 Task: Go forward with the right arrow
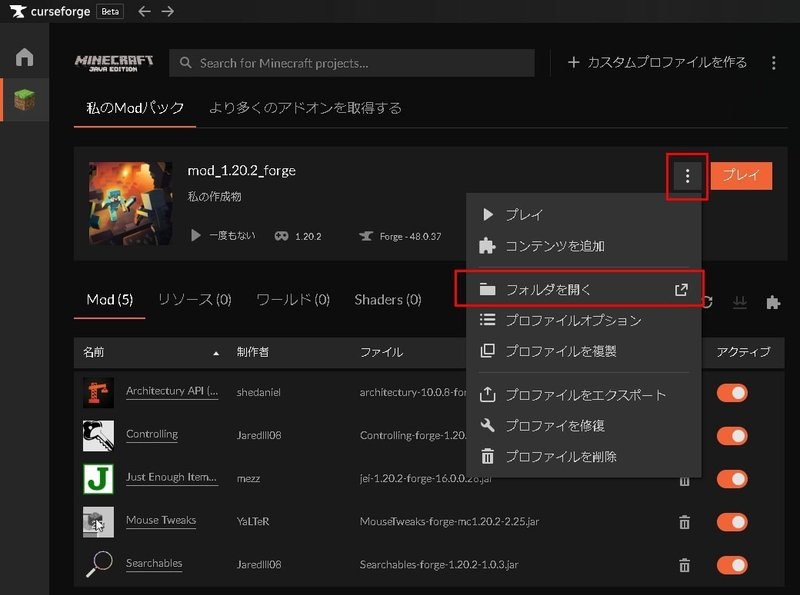pyautogui.click(x=168, y=11)
